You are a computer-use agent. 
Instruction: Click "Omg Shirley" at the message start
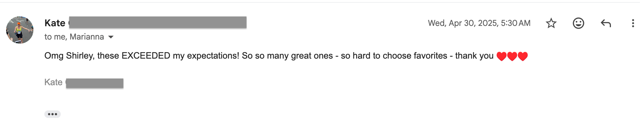(69, 56)
